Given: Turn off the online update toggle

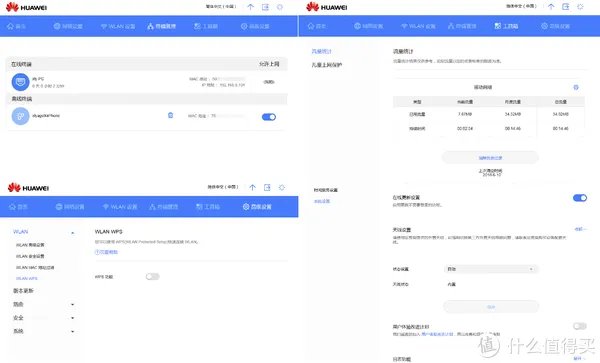Looking at the screenshot, I should pos(580,198).
